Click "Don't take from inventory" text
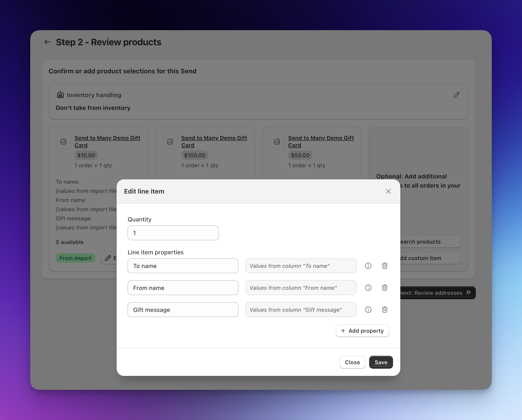The height and width of the screenshot is (420, 522). [93, 108]
